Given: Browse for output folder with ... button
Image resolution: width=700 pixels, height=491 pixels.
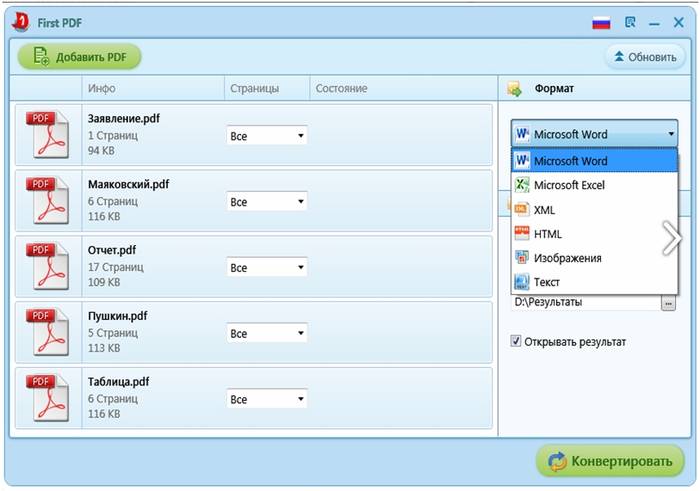Looking at the screenshot, I should point(668,303).
